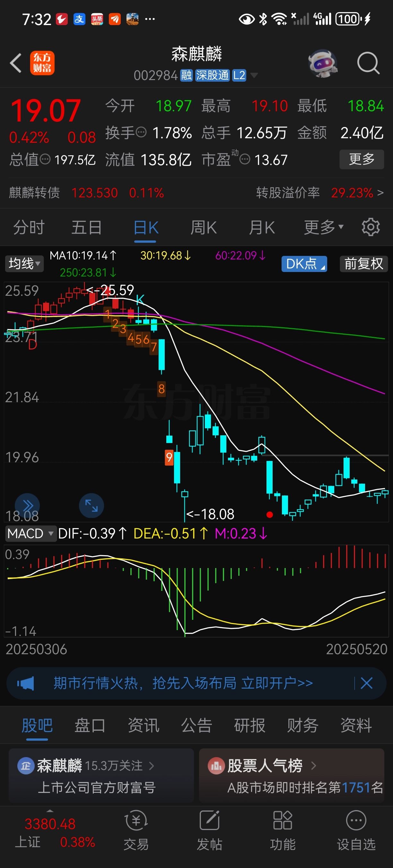Tap the fullscreen diagonal arrows icon
Viewport: 393px width, 868px height.
91,505
